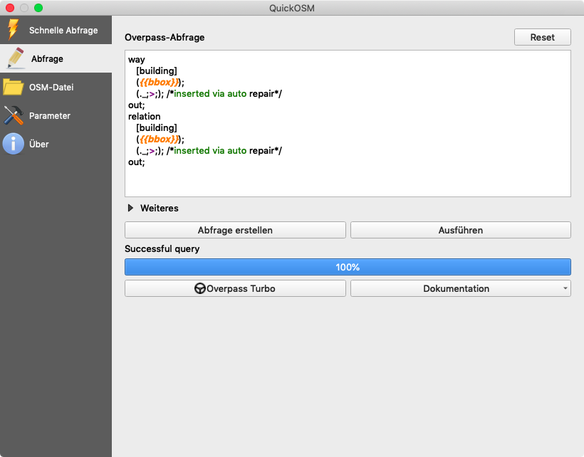This screenshot has width=584, height=457.
Task: Click the Weiteres label
Action: [x=159, y=208]
